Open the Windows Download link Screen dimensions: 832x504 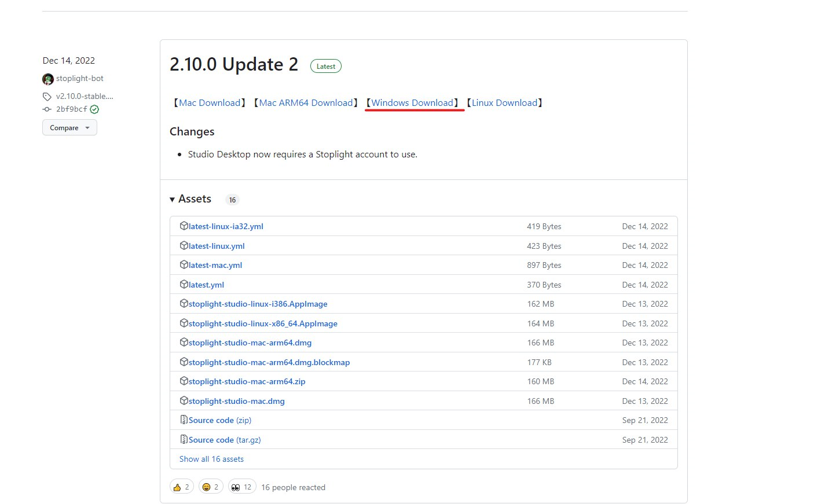tap(412, 102)
